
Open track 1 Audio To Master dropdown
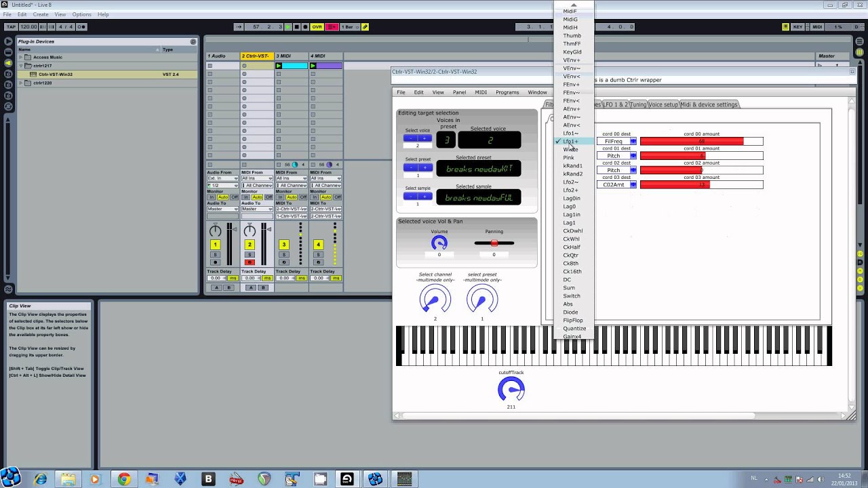click(222, 209)
